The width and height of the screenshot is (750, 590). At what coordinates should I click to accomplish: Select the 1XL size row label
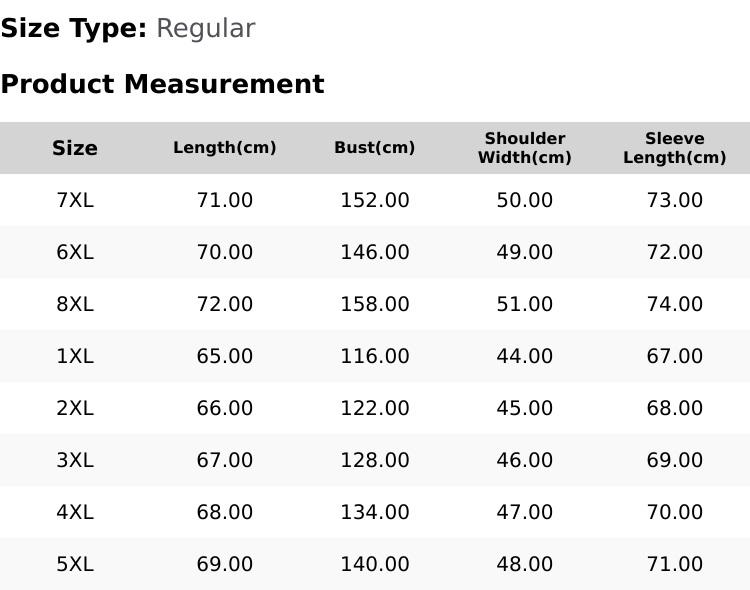75,356
